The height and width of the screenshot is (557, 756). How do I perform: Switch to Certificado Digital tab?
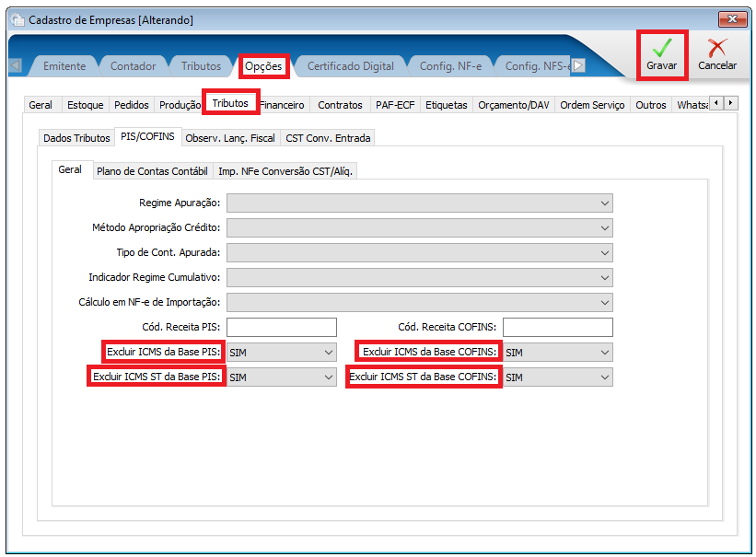(350, 66)
